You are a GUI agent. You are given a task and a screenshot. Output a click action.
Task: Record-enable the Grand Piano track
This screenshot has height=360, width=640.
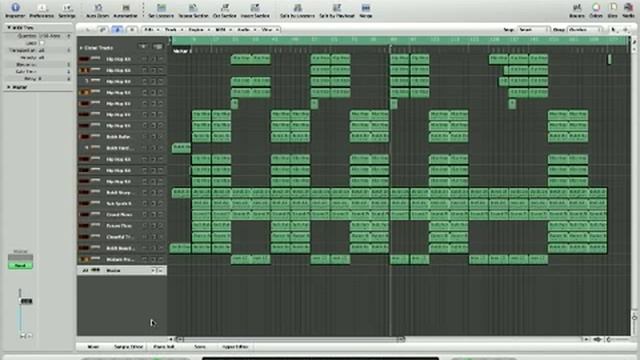coord(144,214)
